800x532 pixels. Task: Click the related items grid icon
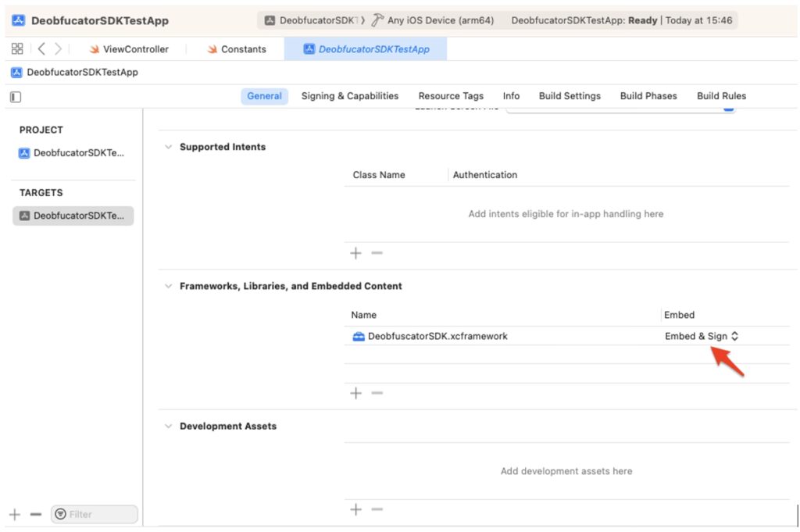click(17, 49)
